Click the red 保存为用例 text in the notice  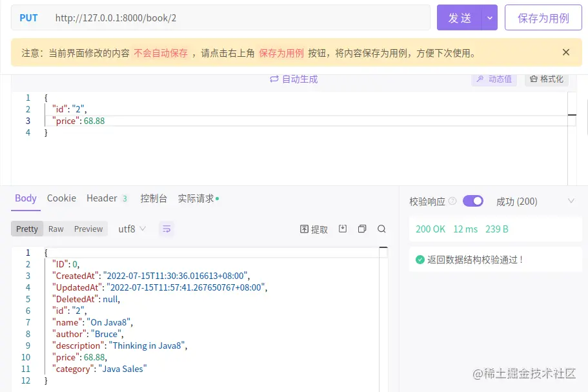pos(281,53)
